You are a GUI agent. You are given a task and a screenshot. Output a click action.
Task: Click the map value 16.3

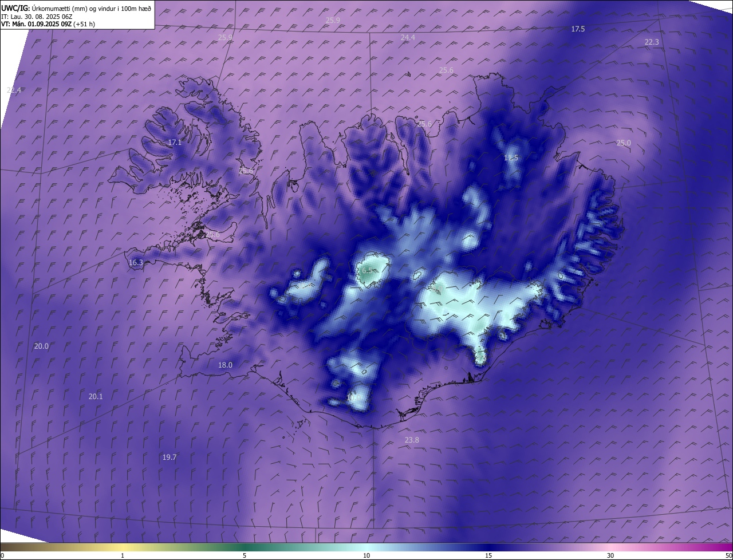point(136,262)
